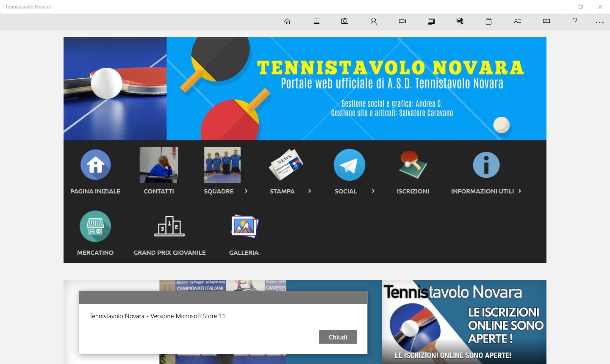610x364 pixels.
Task: Open the GALLERIA menu label
Action: 244,253
